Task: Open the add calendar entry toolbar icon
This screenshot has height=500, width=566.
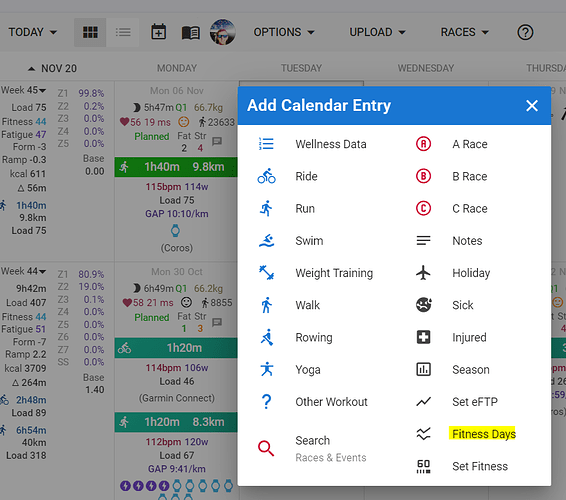Action: tap(158, 32)
